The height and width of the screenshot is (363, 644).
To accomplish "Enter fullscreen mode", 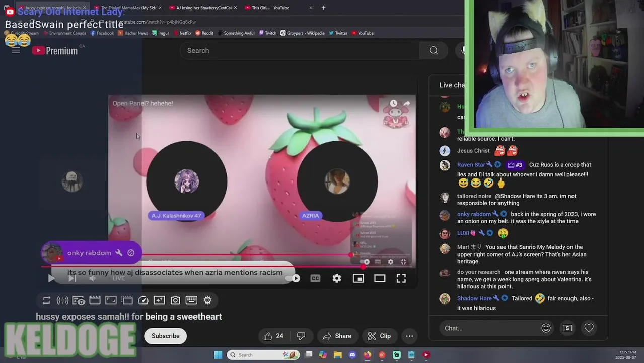I will pos(401,278).
